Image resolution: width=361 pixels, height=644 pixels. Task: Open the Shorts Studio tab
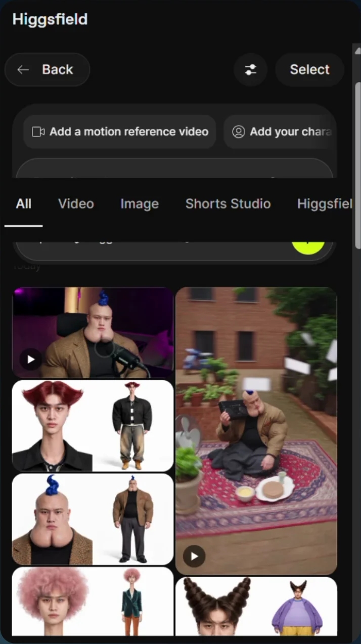[228, 204]
